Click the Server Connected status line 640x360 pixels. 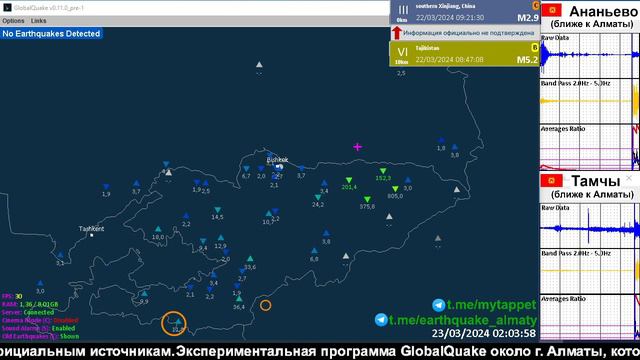click(28, 312)
